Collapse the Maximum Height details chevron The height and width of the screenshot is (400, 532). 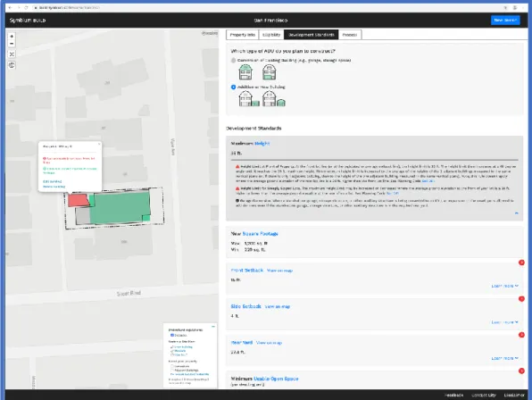tap(517, 213)
